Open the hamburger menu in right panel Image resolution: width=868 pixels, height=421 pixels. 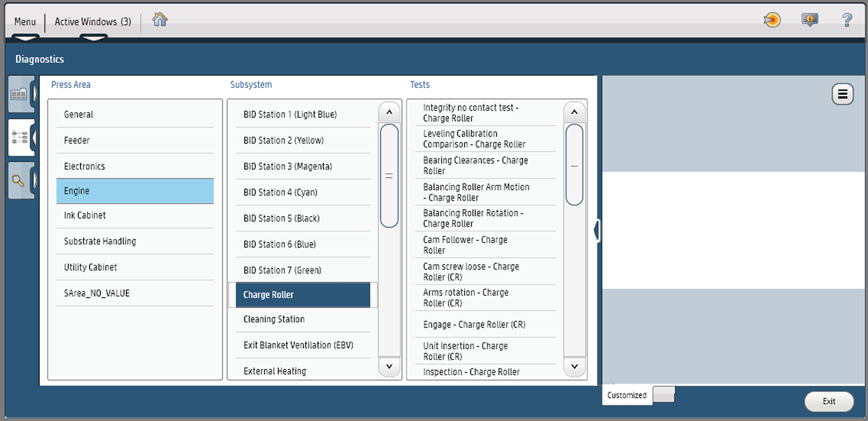[x=842, y=94]
